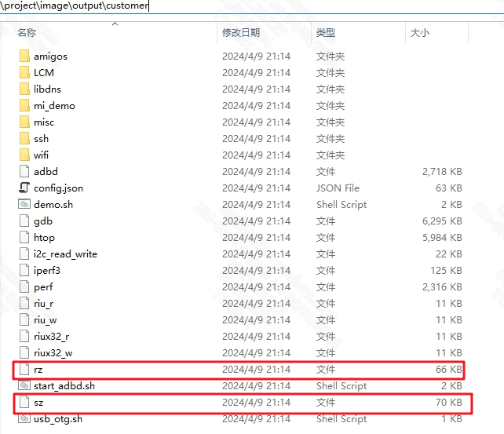Click the JSON File type cell

point(338,188)
